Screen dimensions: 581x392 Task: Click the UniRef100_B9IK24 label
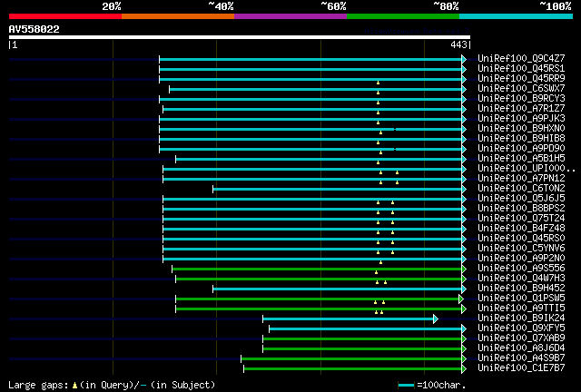(x=521, y=318)
